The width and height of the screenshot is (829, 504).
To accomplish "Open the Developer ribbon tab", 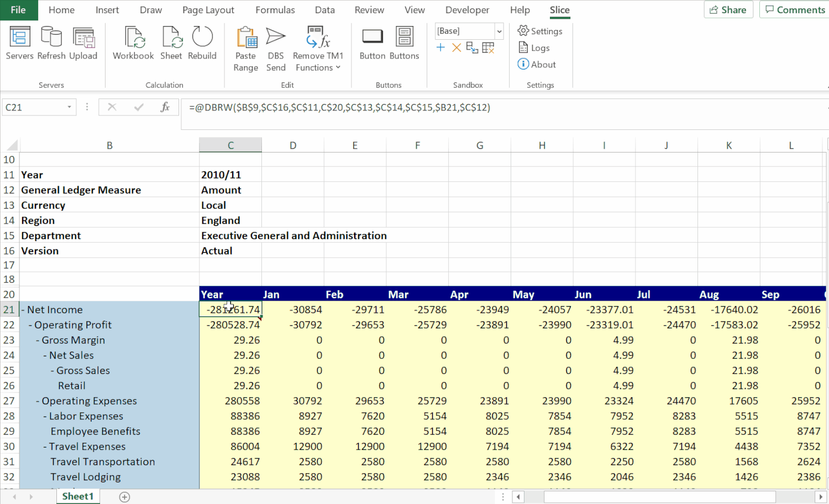I will click(x=467, y=10).
